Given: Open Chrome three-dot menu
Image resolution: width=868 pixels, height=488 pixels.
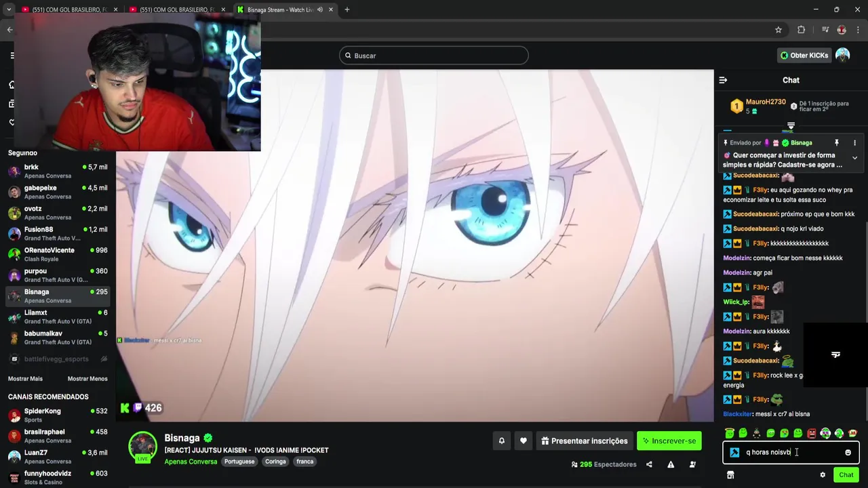Looking at the screenshot, I should pos(859,30).
